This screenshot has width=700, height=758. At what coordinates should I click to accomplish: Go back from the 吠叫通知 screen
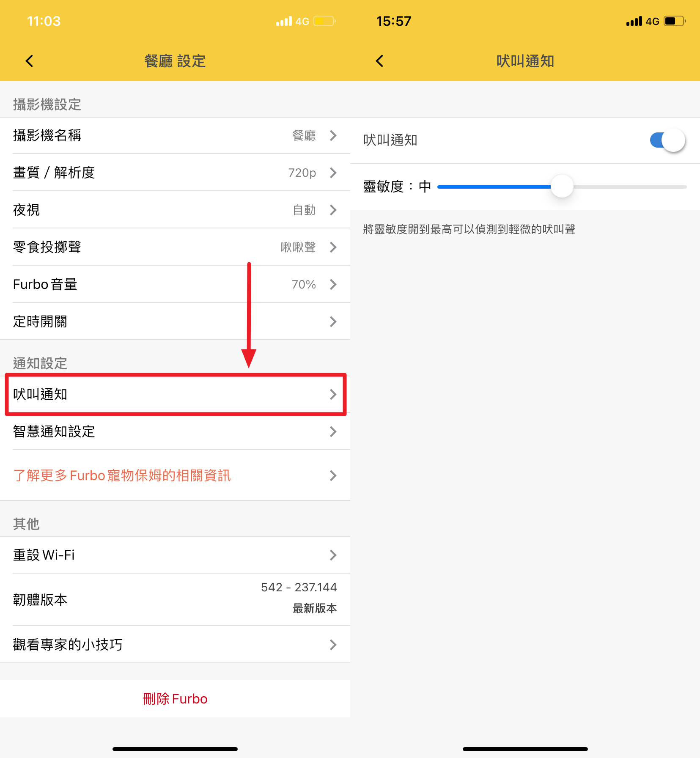click(379, 61)
